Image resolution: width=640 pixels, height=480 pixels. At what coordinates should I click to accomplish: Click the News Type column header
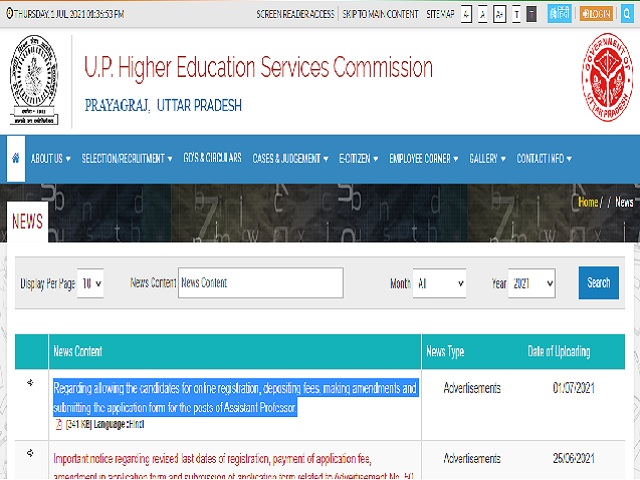tap(445, 351)
